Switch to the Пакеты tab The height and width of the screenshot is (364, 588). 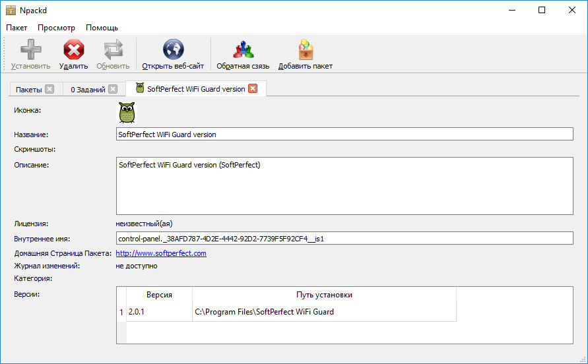(x=29, y=90)
